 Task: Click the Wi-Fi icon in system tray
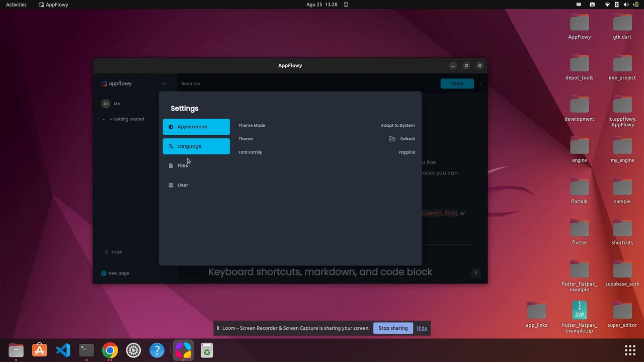click(607, 5)
